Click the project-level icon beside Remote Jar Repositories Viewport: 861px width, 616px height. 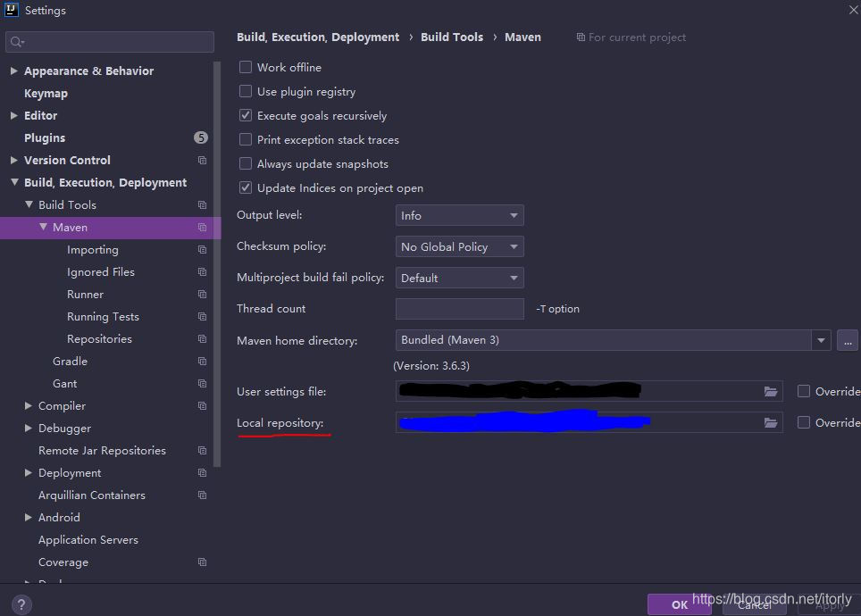[x=202, y=450]
